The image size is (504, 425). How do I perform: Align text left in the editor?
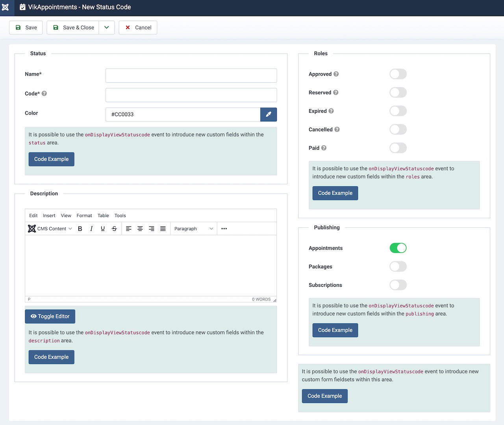[128, 228]
